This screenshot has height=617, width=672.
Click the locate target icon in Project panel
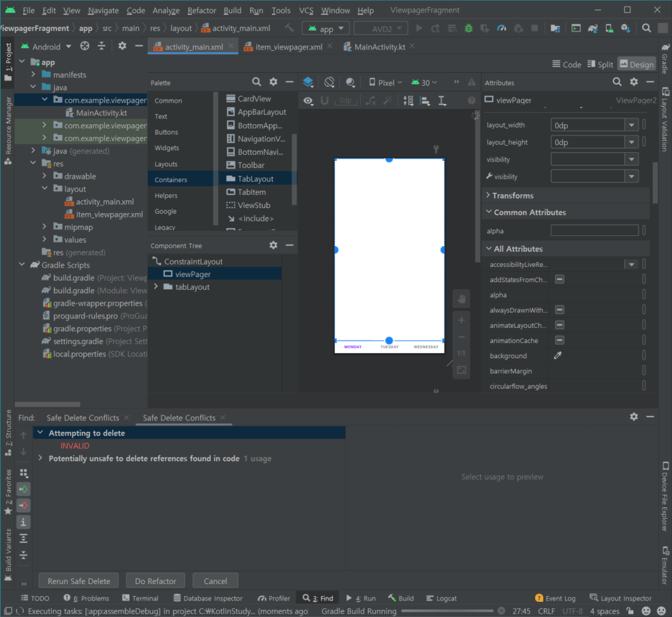coord(85,46)
